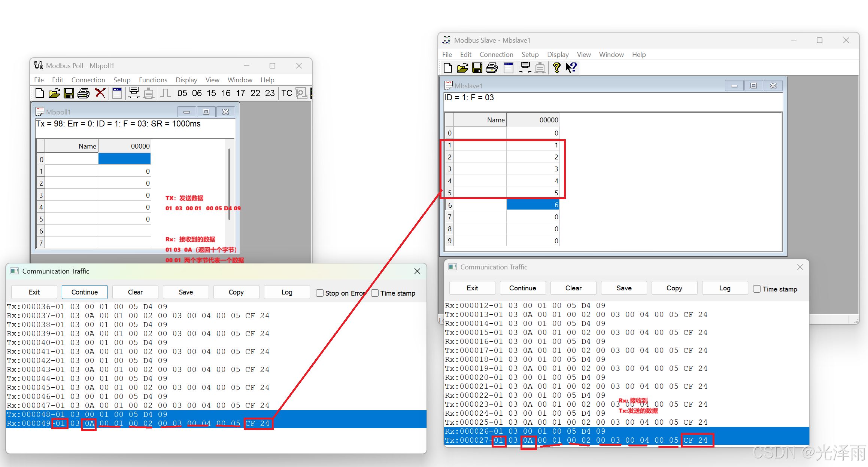Viewport: 868px width, 467px height.
Task: Open Display menu in Modbus Slave
Action: click(x=558, y=54)
